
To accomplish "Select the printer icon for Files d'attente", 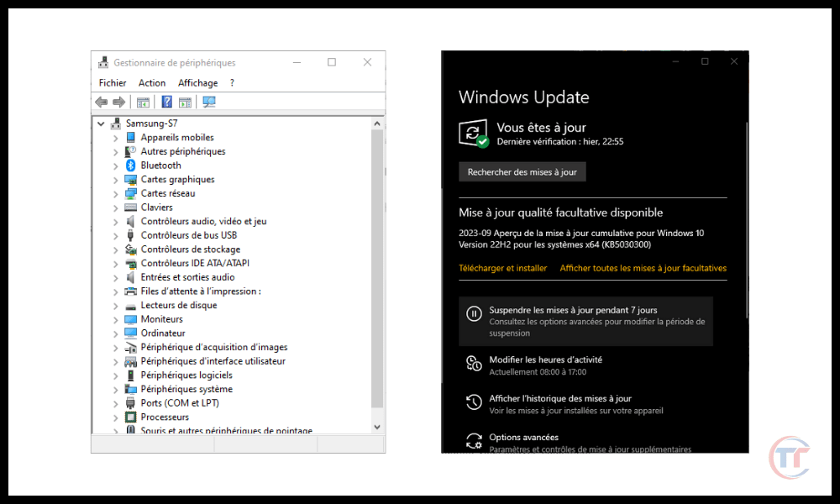I will (x=131, y=291).
